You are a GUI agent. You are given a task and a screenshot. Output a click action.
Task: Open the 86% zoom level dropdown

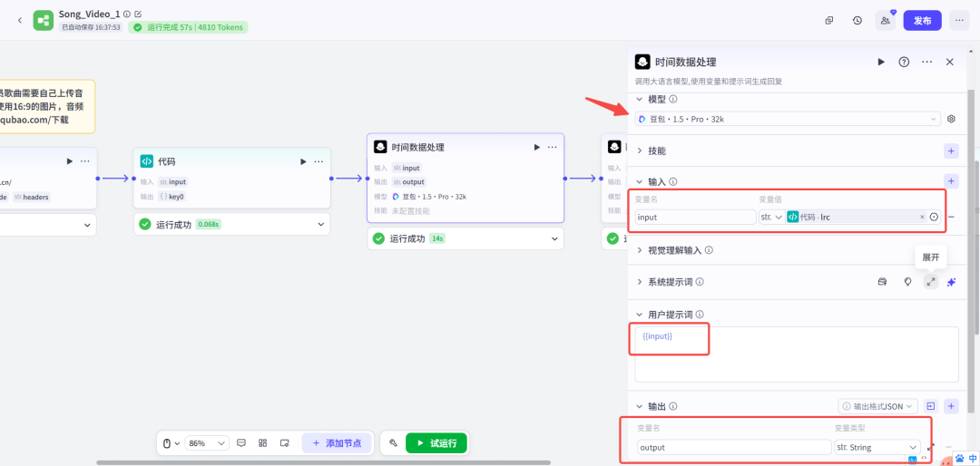(207, 443)
